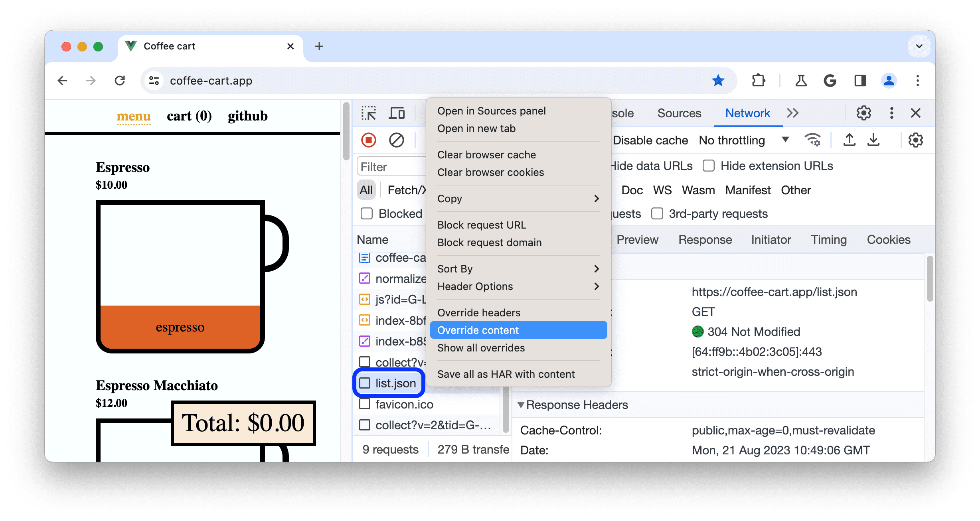Click Show all overrides menu option
This screenshot has width=980, height=521.
click(x=481, y=348)
